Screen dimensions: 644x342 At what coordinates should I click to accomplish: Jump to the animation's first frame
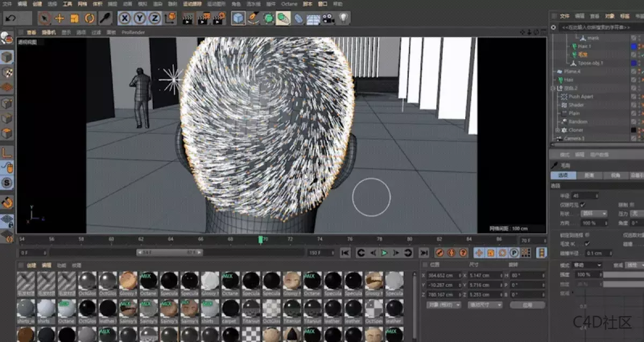pyautogui.click(x=345, y=252)
